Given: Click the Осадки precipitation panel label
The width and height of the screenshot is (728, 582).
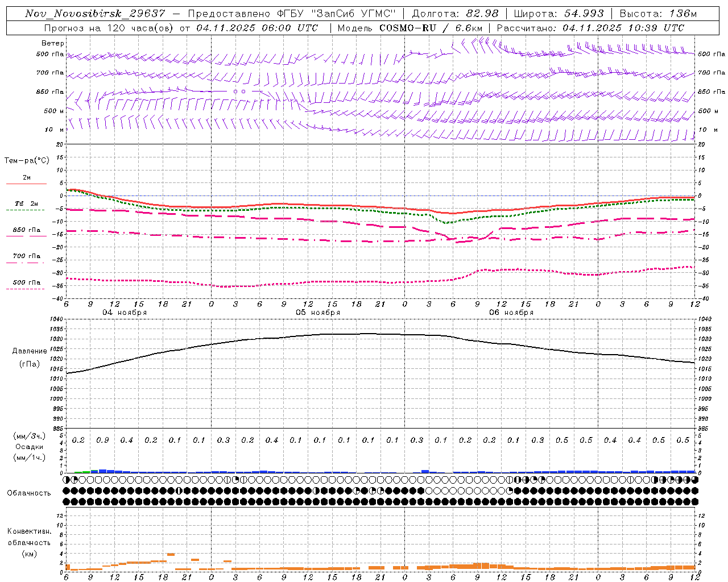Looking at the screenshot, I should click(30, 447).
